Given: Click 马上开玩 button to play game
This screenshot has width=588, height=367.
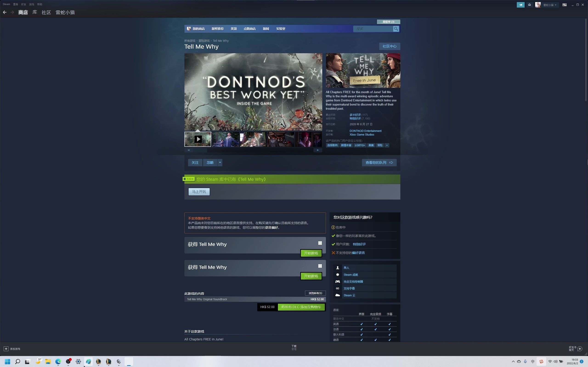Looking at the screenshot, I should click(x=199, y=192).
